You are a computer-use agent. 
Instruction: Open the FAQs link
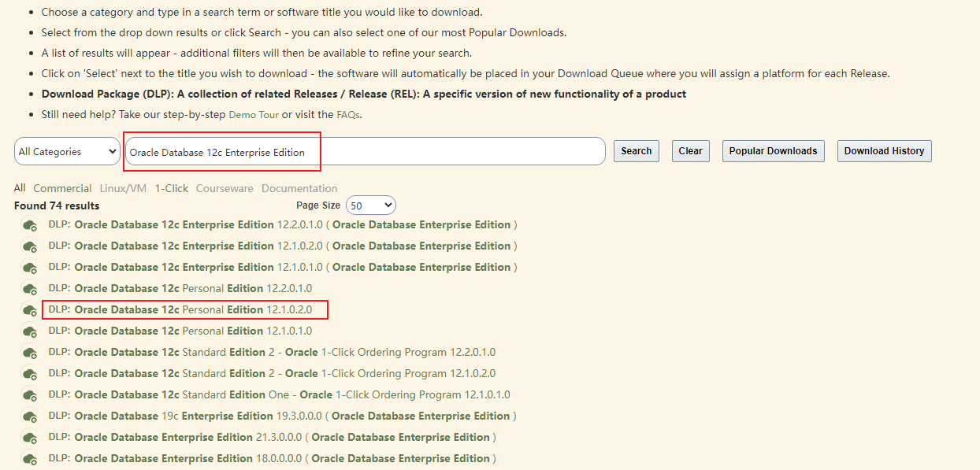click(x=348, y=114)
